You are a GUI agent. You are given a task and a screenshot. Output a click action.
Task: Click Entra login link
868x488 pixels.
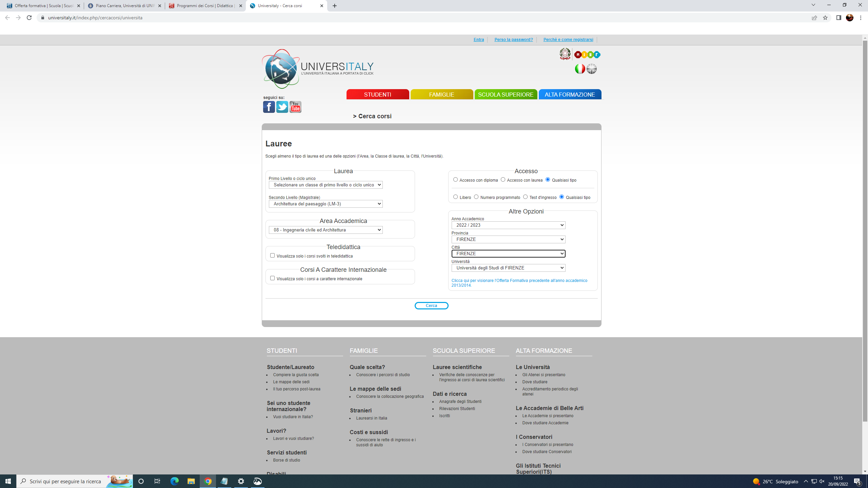coord(479,40)
